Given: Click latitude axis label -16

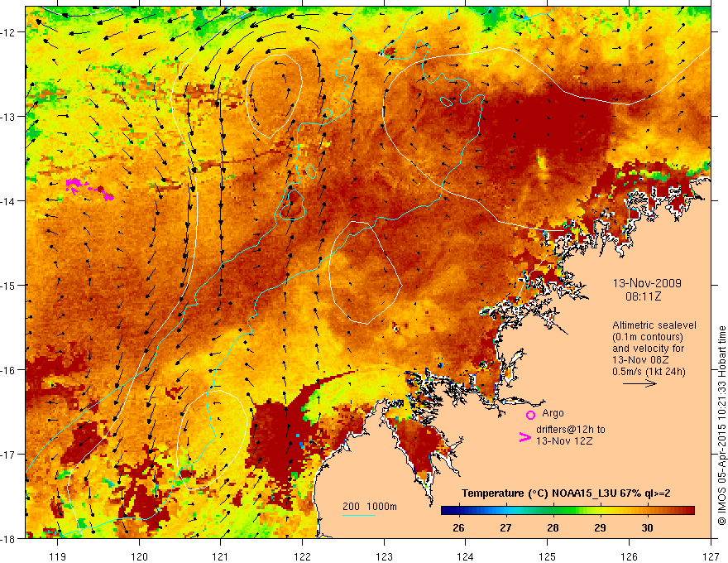Looking at the screenshot, I should pyautogui.click(x=9, y=370).
